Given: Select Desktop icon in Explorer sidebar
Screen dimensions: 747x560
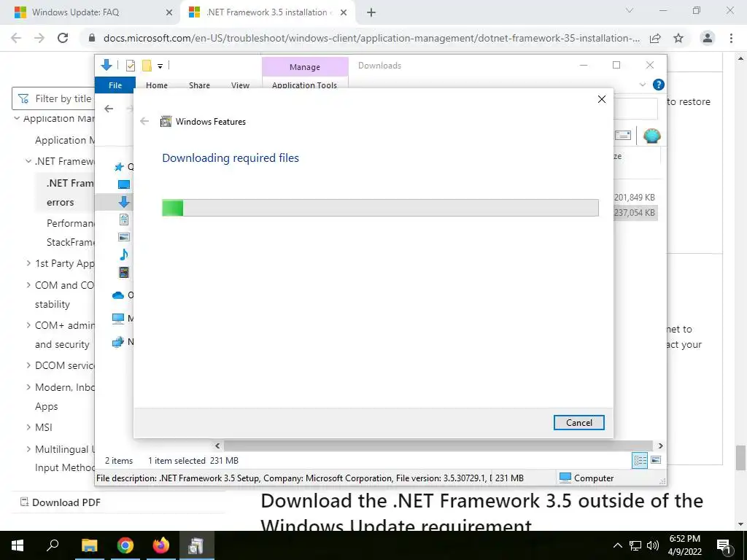Looking at the screenshot, I should click(124, 184).
